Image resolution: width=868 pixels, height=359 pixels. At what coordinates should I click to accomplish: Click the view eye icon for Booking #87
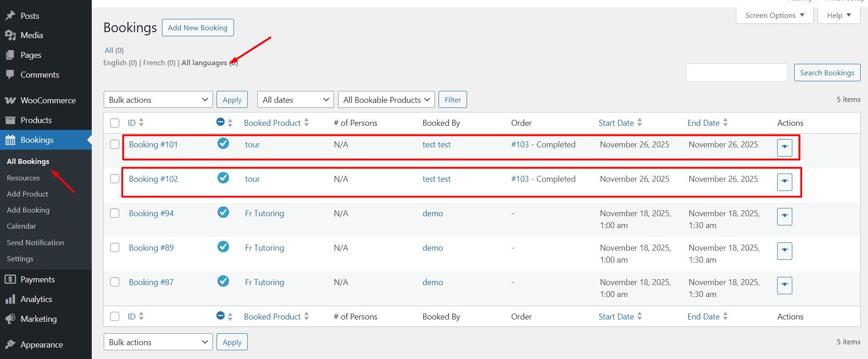[x=784, y=285]
